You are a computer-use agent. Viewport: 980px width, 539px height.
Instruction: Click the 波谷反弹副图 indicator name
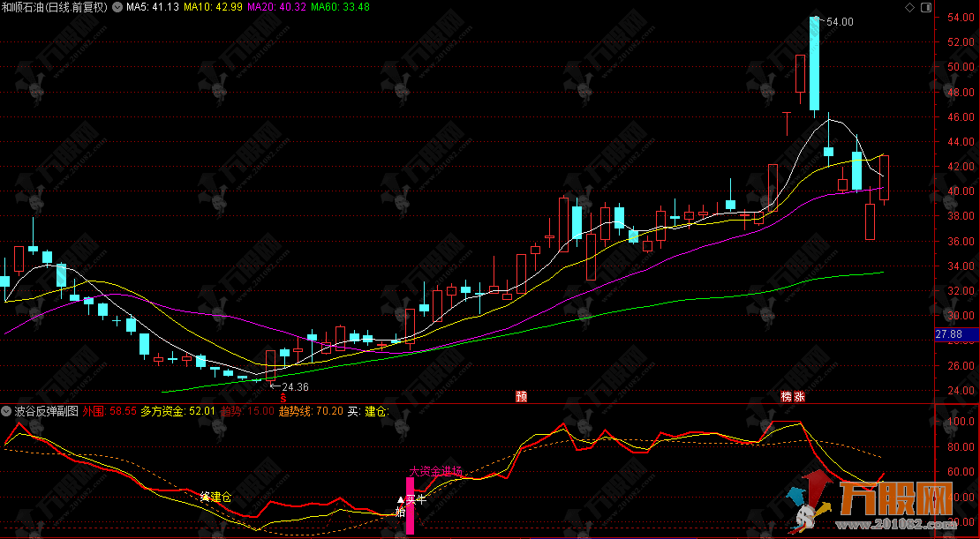(x=47, y=411)
